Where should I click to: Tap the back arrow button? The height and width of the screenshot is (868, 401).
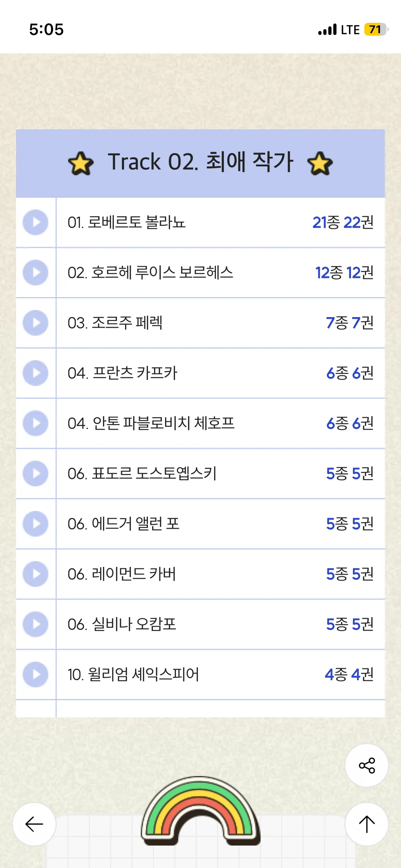pos(34,824)
